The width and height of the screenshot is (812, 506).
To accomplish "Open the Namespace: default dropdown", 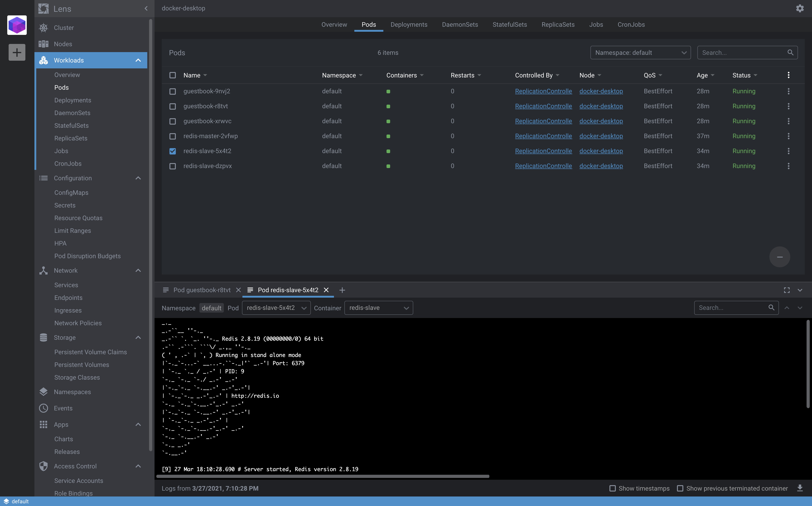I will click(x=640, y=53).
